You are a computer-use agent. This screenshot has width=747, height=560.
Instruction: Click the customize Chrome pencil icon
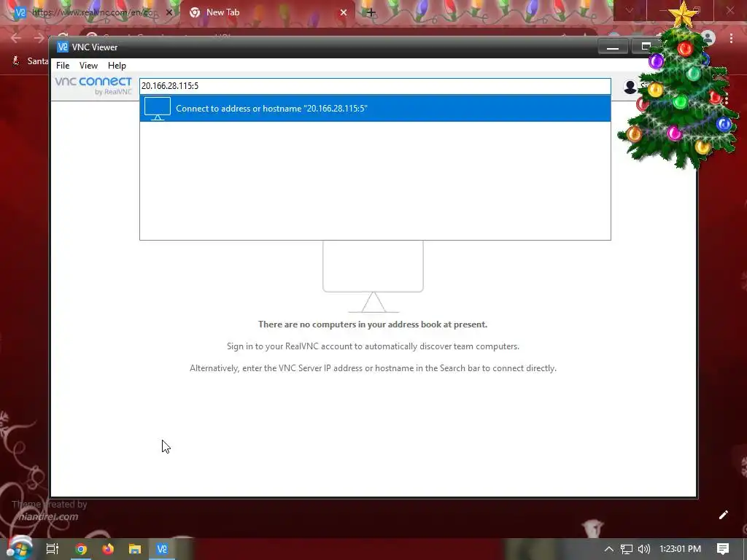click(723, 515)
